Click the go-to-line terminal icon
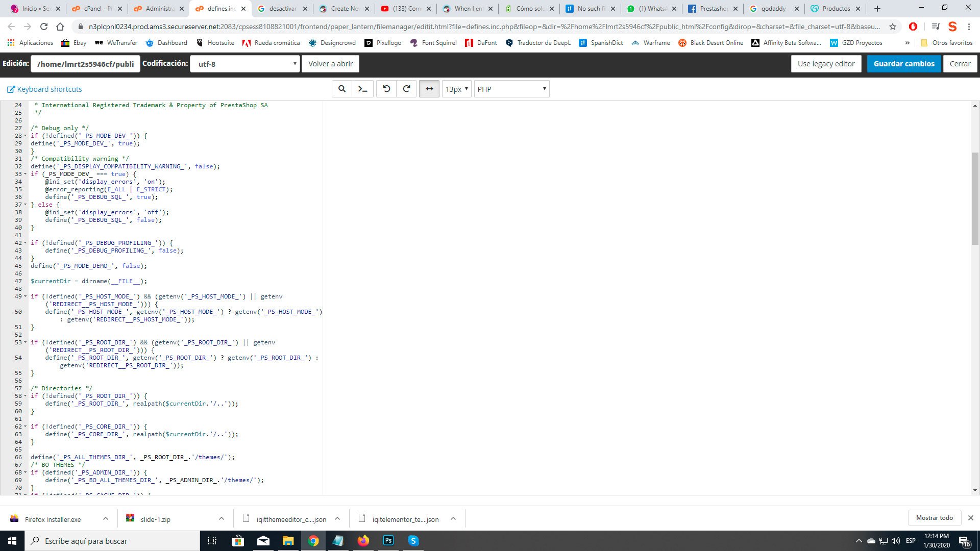 coord(362,89)
